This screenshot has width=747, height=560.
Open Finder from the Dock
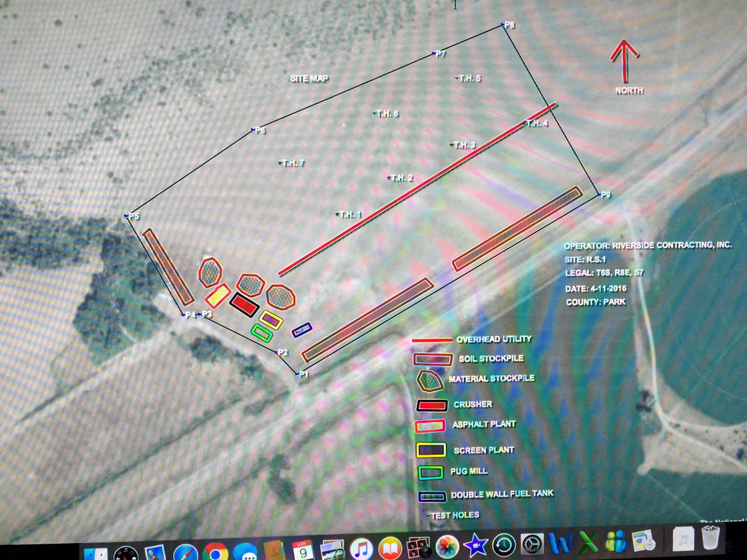coord(96,553)
